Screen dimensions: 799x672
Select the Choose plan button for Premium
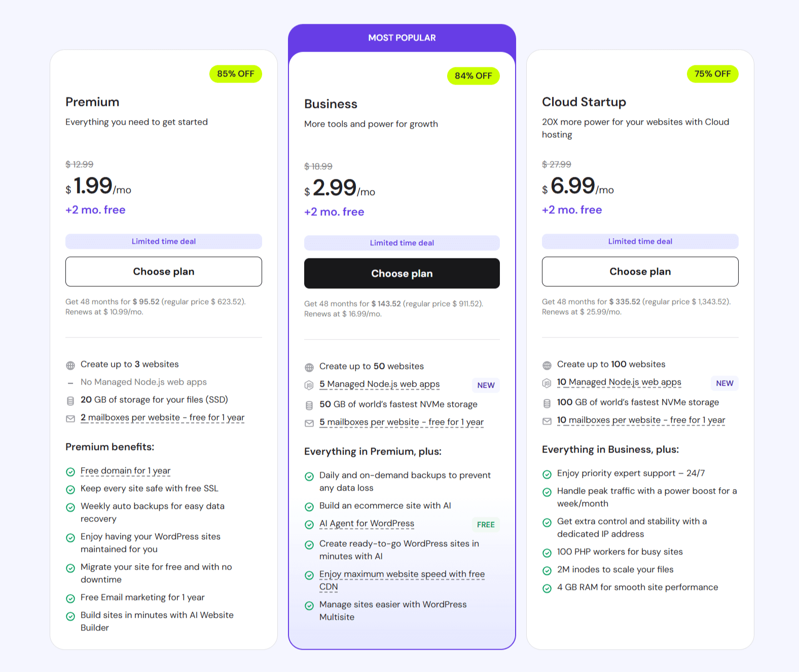coord(163,272)
